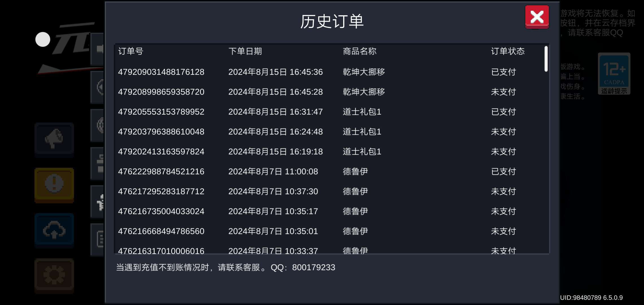Screen dimensions: 644x305
Task: Click order number 479203796388610048
Action: point(161,132)
